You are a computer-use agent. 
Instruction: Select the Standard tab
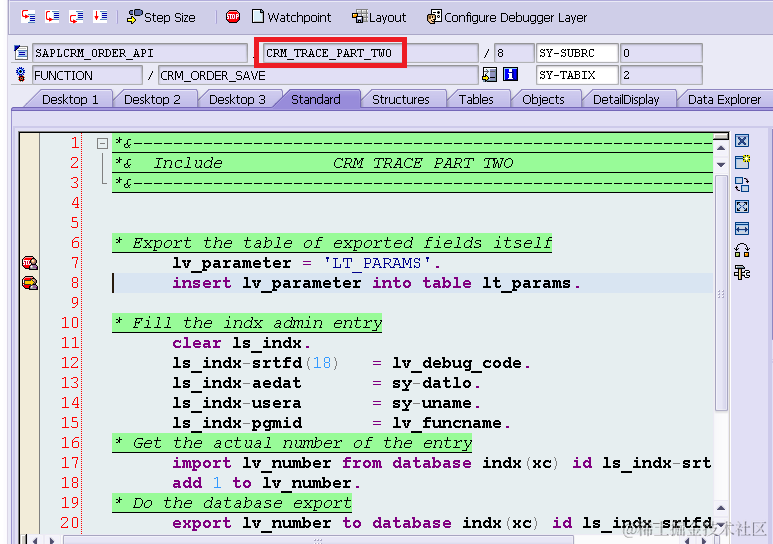point(316,100)
